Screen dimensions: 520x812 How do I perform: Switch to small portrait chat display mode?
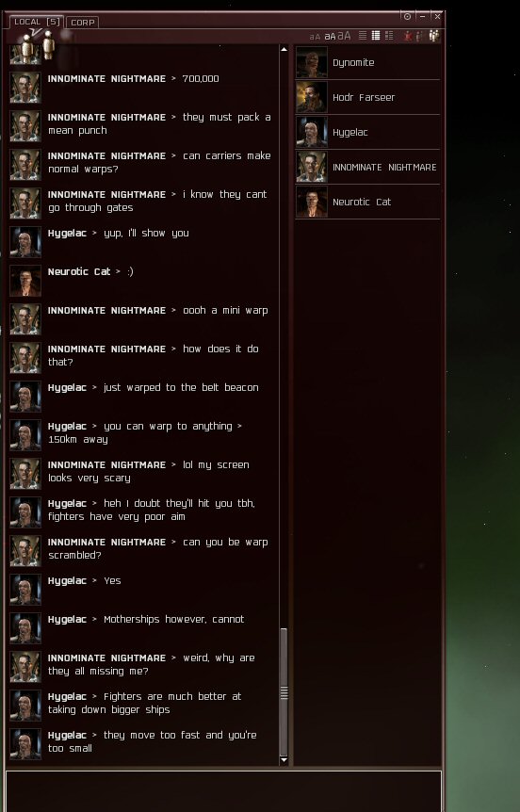(376, 35)
